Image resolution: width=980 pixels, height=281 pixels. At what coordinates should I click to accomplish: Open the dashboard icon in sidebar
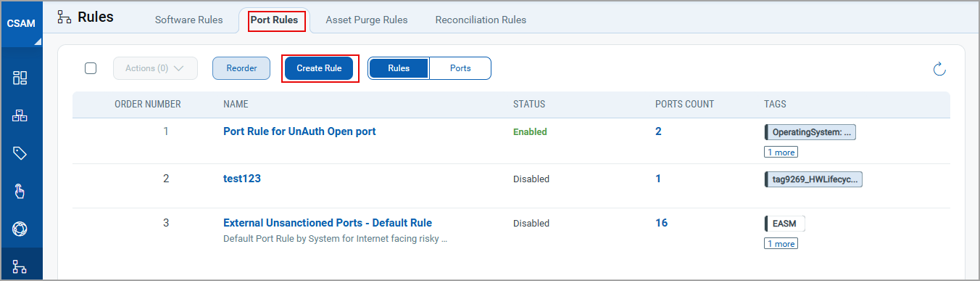(20, 78)
